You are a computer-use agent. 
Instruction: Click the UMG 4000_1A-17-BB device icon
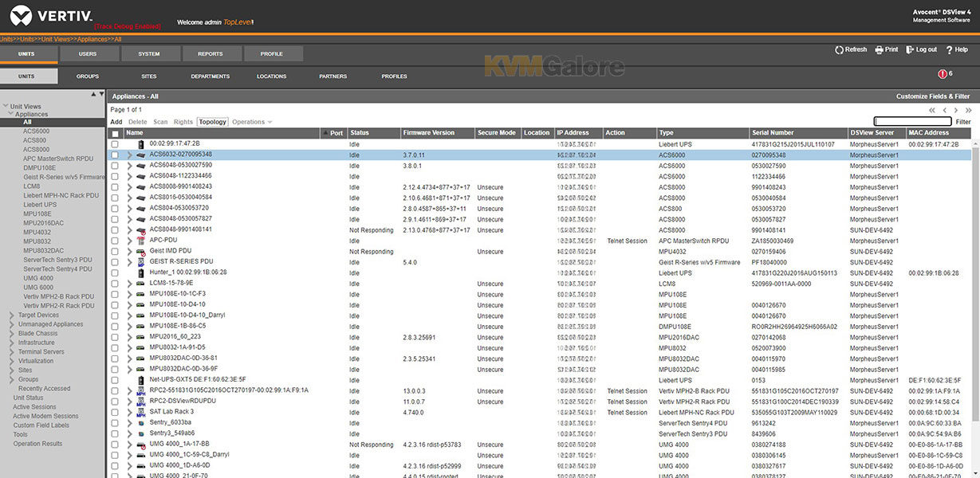(140, 445)
